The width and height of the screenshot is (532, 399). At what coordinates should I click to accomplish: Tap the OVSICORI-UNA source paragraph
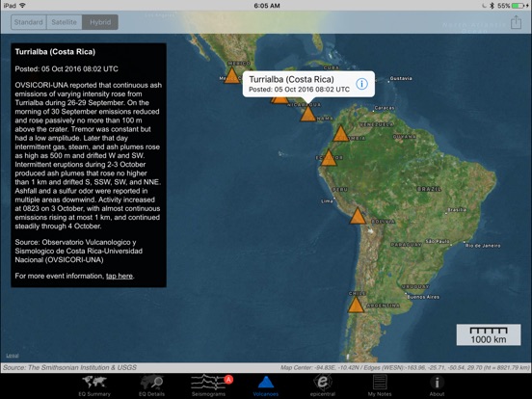[79, 252]
